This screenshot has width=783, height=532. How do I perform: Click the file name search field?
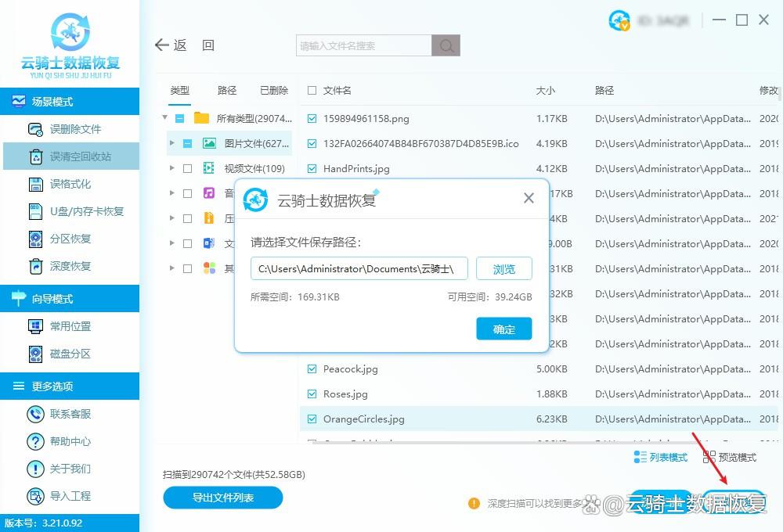[x=364, y=45]
